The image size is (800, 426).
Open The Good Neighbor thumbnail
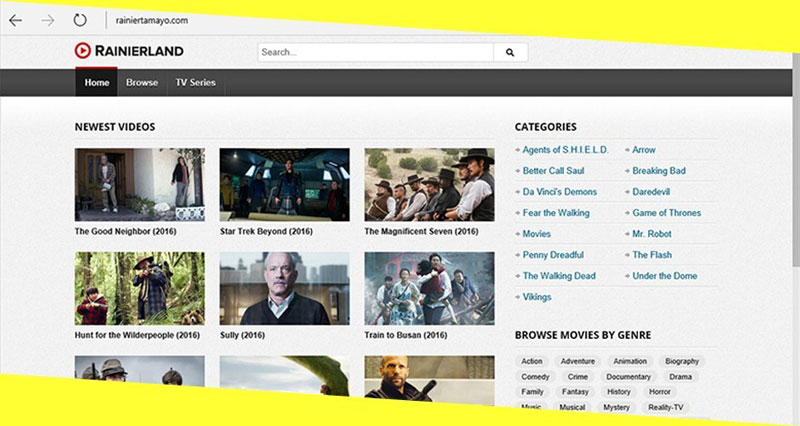click(x=139, y=184)
